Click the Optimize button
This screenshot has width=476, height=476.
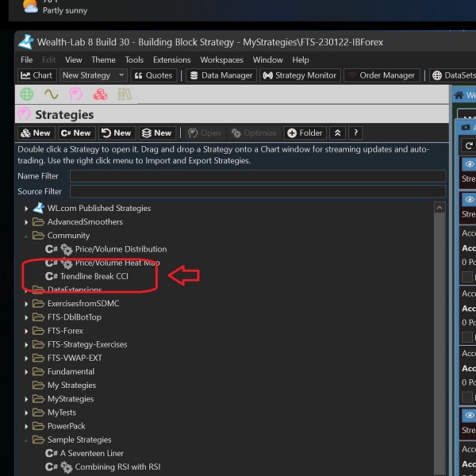(255, 133)
